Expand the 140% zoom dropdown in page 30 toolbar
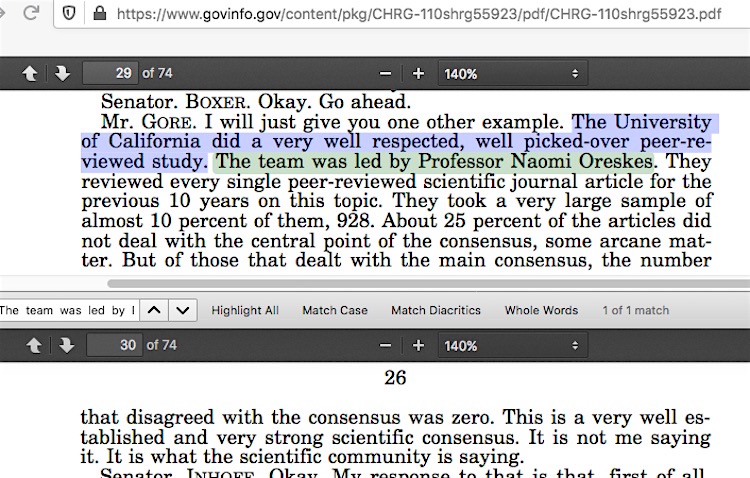750x478 pixels. [x=511, y=345]
